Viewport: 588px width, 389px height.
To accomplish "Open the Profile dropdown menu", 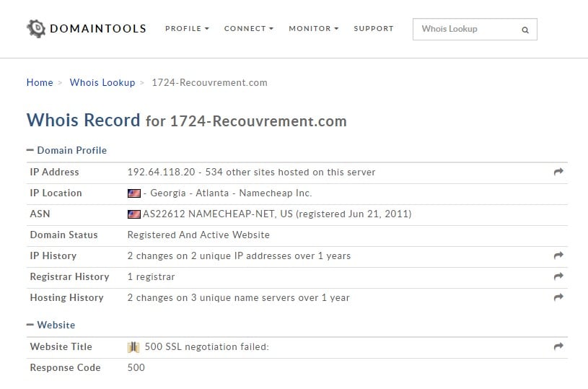I will click(x=187, y=29).
